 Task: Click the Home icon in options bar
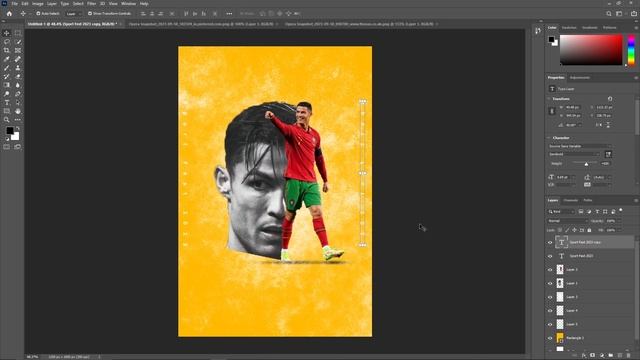[x=9, y=13]
